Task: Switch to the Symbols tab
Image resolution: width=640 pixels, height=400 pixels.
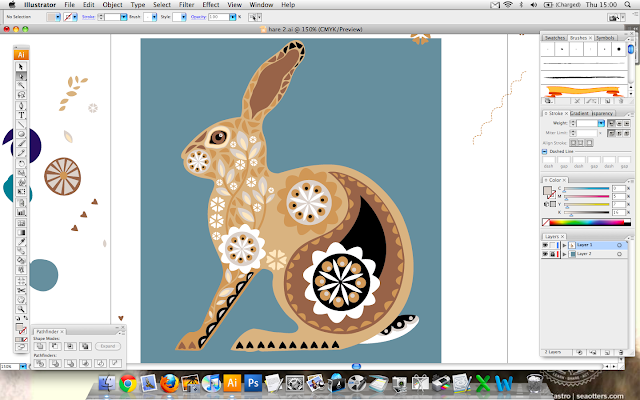Action: click(x=605, y=38)
